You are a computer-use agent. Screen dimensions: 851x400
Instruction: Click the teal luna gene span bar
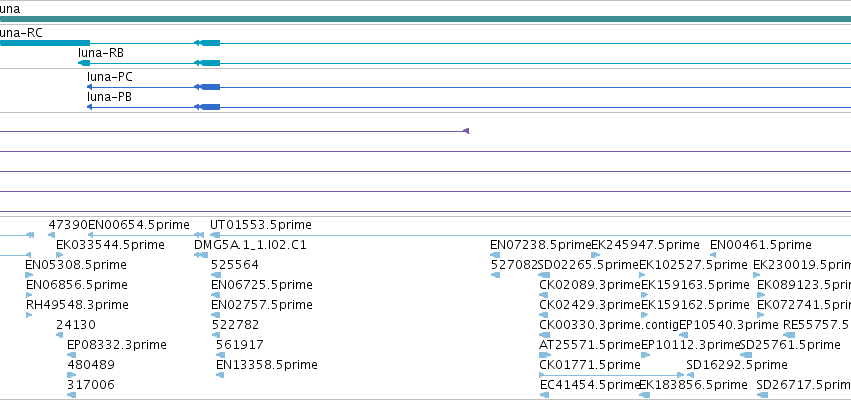coord(426,19)
